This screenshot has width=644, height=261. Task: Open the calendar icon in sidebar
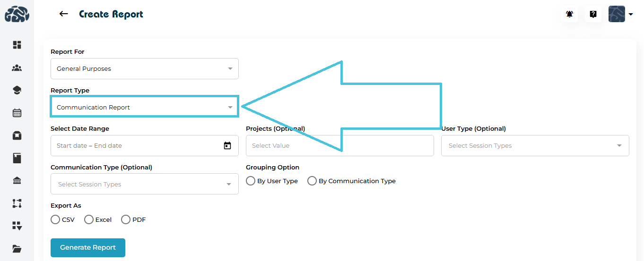click(x=17, y=113)
